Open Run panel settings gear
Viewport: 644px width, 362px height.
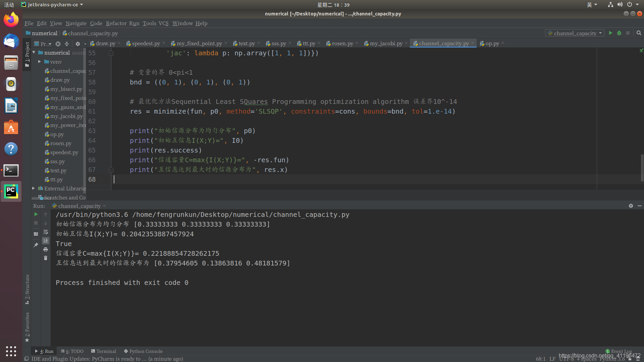pos(631,206)
